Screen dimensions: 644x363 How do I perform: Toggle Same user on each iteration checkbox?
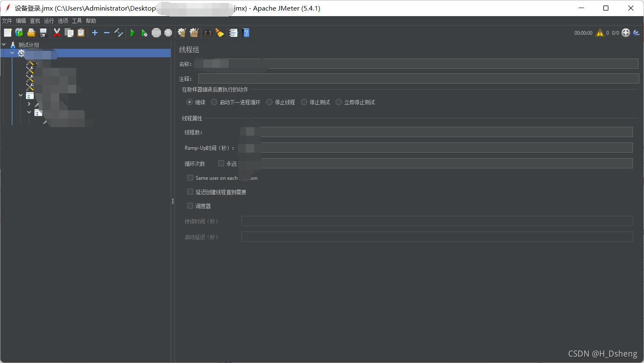(190, 178)
